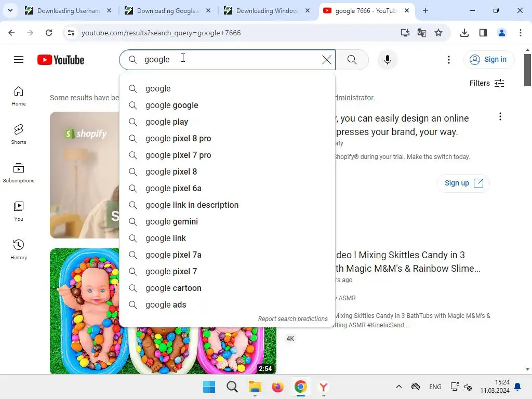Choose suggestion "google pixel 8 pro"
This screenshot has height=399, width=532.
click(x=227, y=138)
